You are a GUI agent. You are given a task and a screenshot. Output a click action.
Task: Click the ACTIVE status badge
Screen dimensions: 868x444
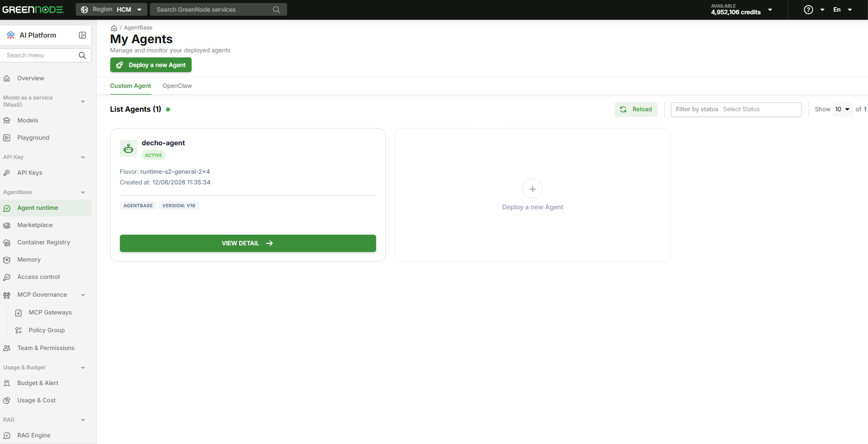click(x=153, y=155)
